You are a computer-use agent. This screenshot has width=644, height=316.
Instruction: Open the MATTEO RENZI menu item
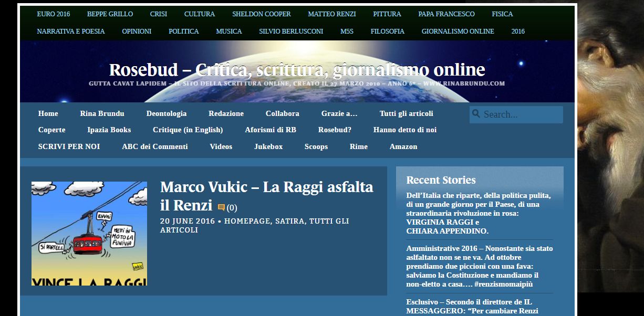(331, 14)
